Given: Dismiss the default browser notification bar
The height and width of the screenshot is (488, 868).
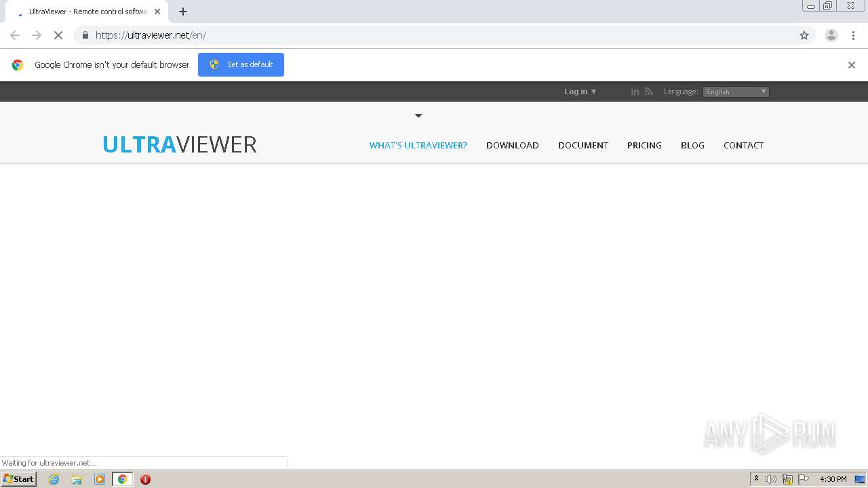Looking at the screenshot, I should (x=852, y=65).
